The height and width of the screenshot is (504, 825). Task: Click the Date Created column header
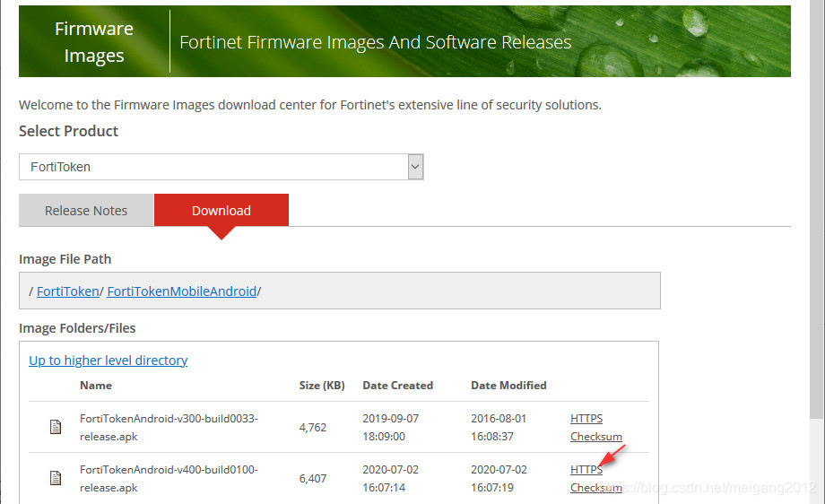pyautogui.click(x=398, y=385)
